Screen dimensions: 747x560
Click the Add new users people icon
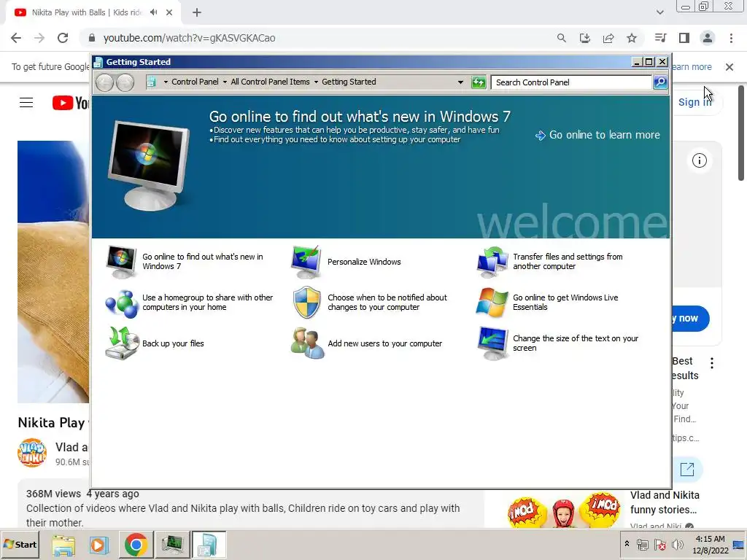pos(307,343)
